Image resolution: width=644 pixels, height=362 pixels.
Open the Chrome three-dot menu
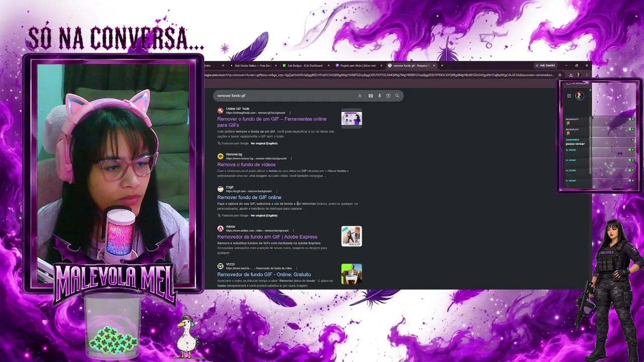pyautogui.click(x=586, y=75)
